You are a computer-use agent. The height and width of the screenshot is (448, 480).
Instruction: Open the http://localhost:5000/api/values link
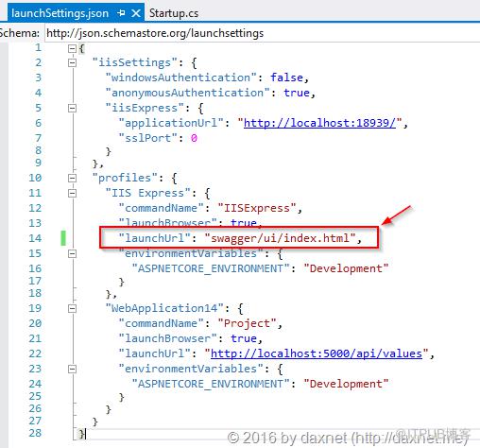[317, 353]
